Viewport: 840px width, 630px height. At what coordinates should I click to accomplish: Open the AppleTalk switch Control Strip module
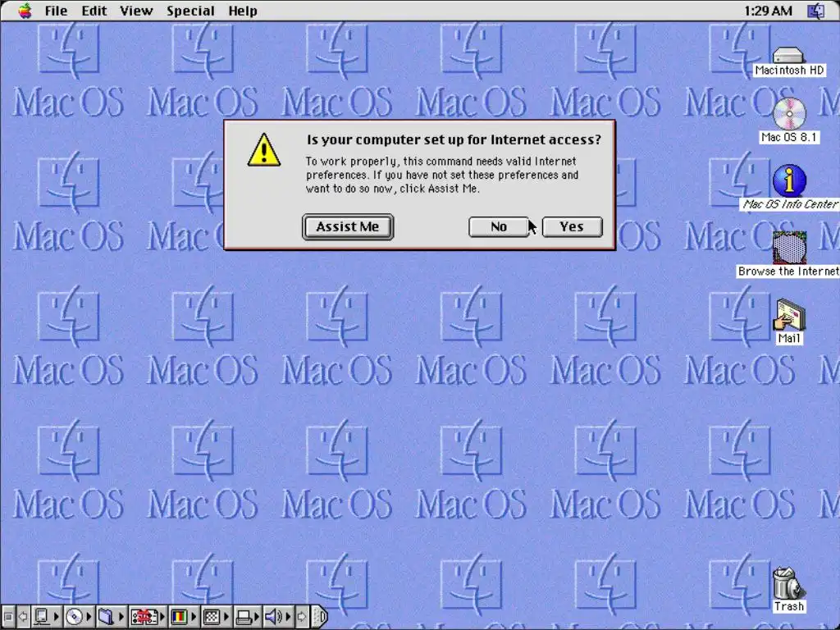47,617
